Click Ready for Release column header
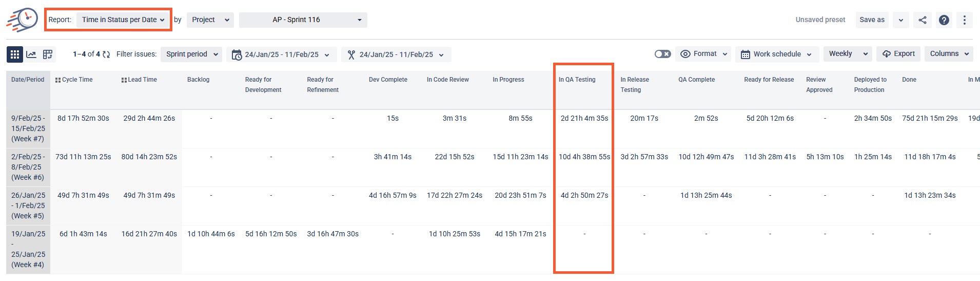The height and width of the screenshot is (281, 980). pos(769,80)
